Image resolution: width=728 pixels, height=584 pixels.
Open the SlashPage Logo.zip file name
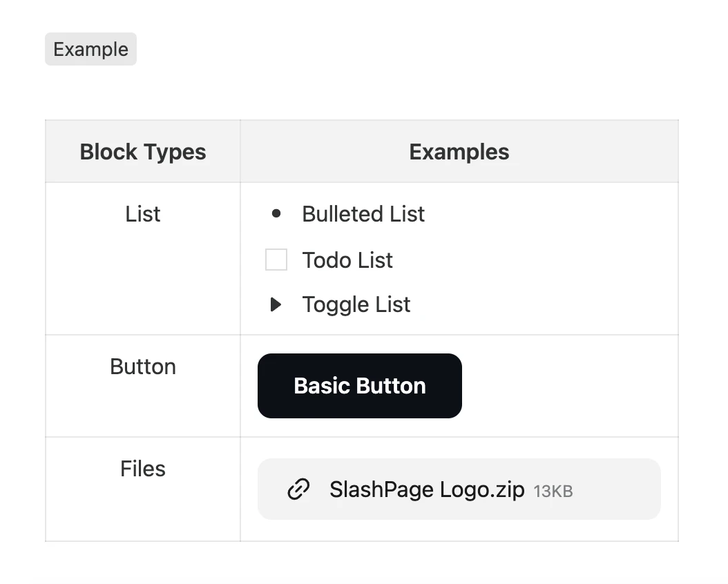tap(427, 489)
